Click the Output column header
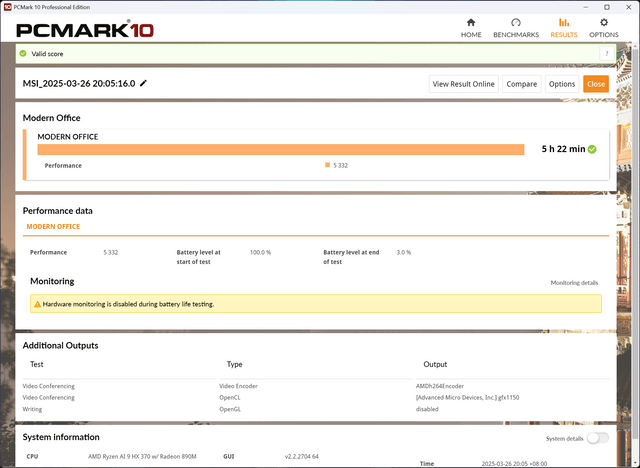640x468 pixels. (435, 364)
